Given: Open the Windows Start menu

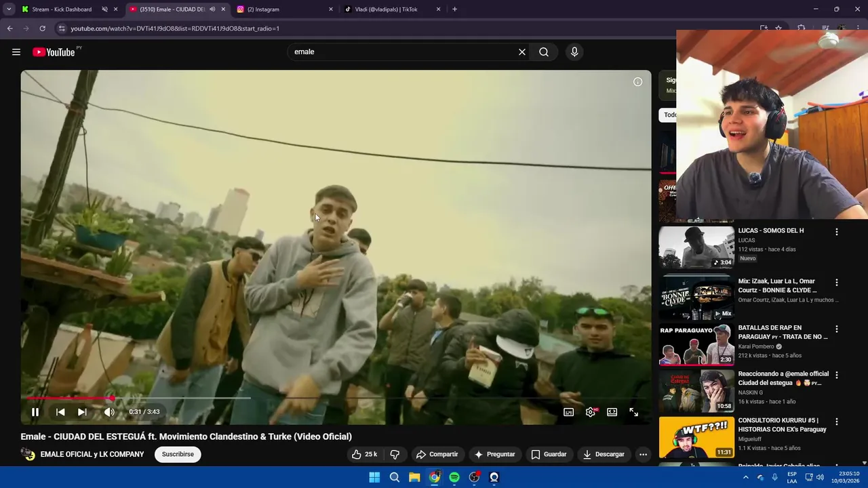Looking at the screenshot, I should point(374,477).
